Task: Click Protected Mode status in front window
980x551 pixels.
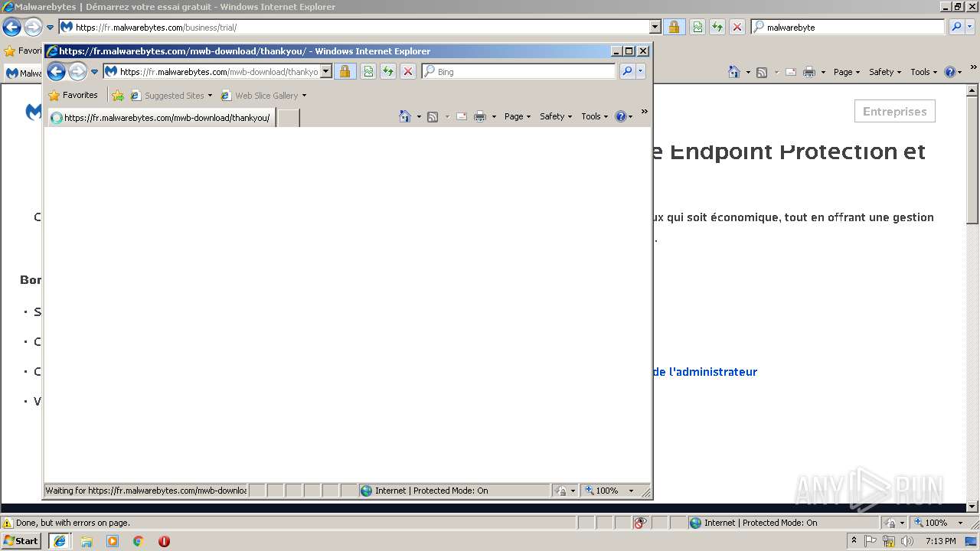Action: click(431, 491)
